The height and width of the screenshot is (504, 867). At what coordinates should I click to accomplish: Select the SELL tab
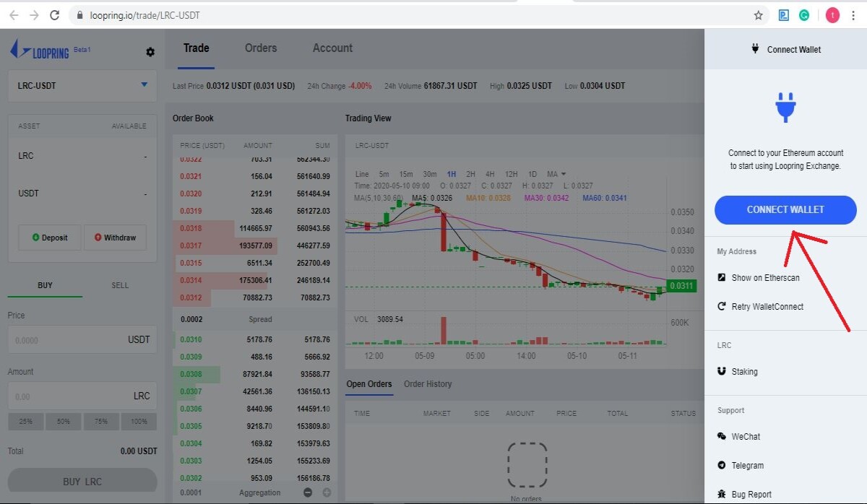click(120, 285)
